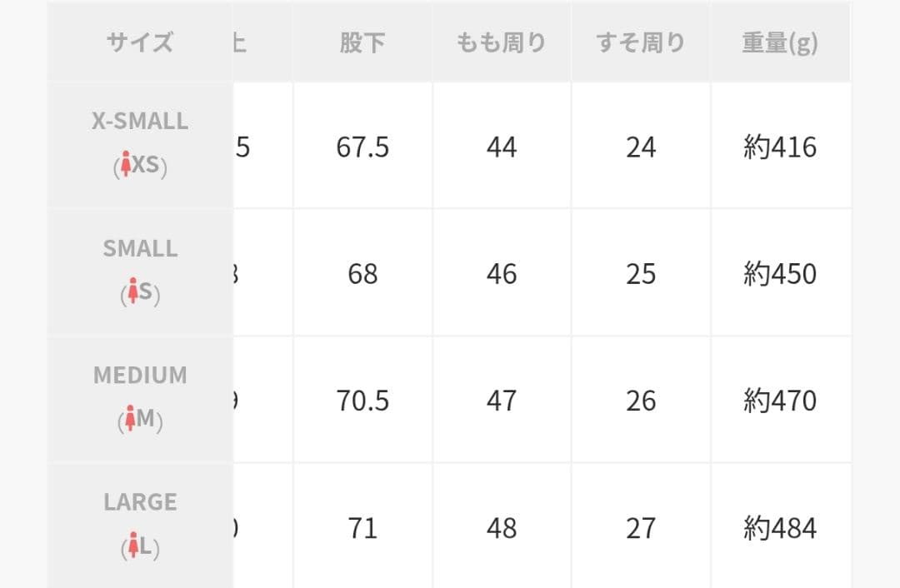Click the person icon beside M
900x588 pixels.
pyautogui.click(x=130, y=419)
